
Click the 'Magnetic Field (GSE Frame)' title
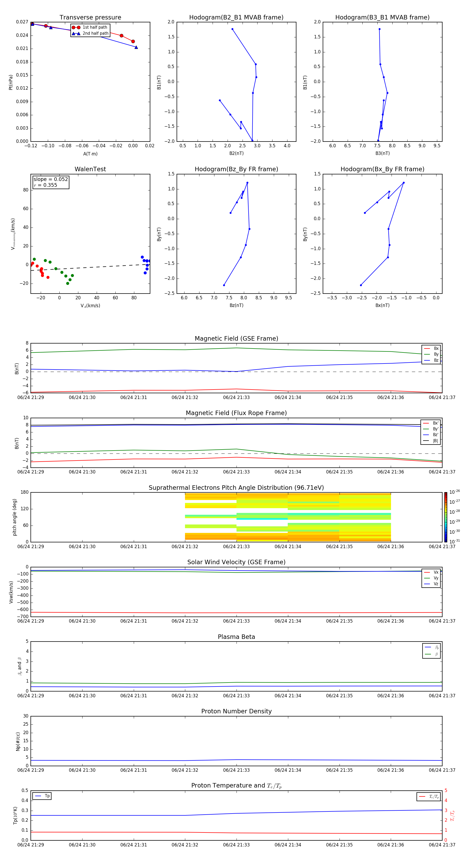pyautogui.click(x=236, y=339)
